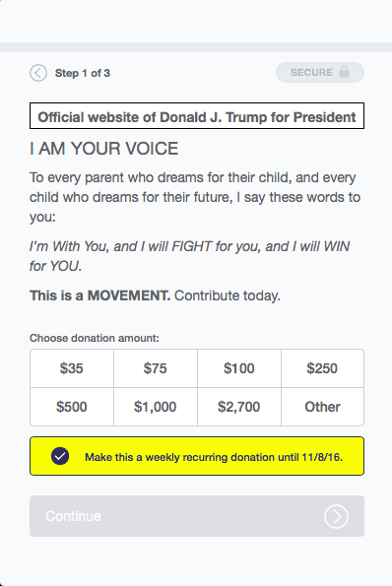Image resolution: width=392 pixels, height=586 pixels.
Task: Choose the $75 donation option
Action: [156, 368]
